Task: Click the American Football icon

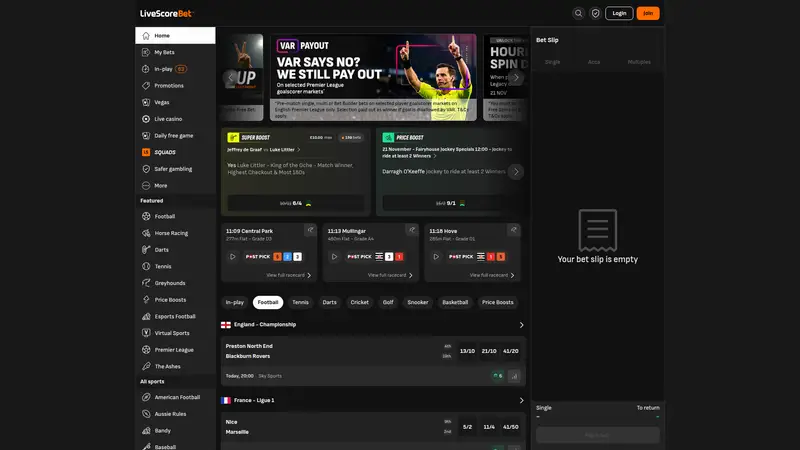Action: tap(146, 397)
